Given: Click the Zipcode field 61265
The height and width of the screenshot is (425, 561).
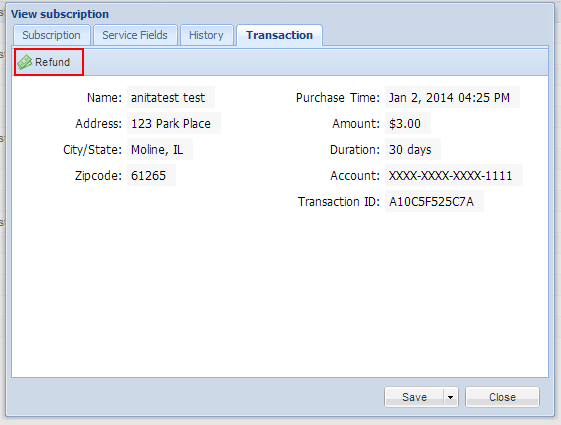Looking at the screenshot, I should 151,175.
